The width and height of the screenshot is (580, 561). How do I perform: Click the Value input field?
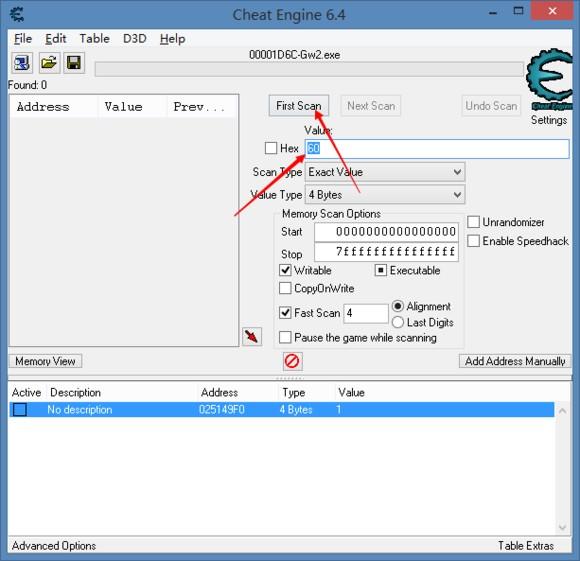(437, 149)
